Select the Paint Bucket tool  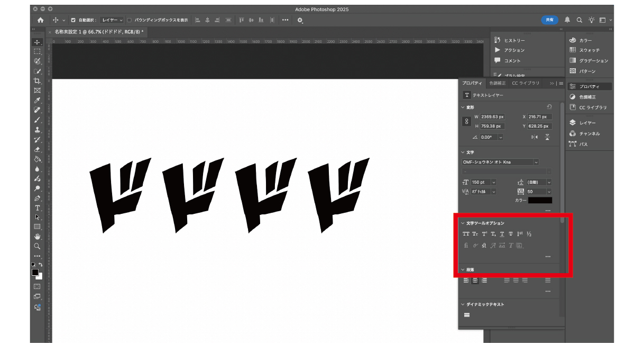(x=37, y=159)
